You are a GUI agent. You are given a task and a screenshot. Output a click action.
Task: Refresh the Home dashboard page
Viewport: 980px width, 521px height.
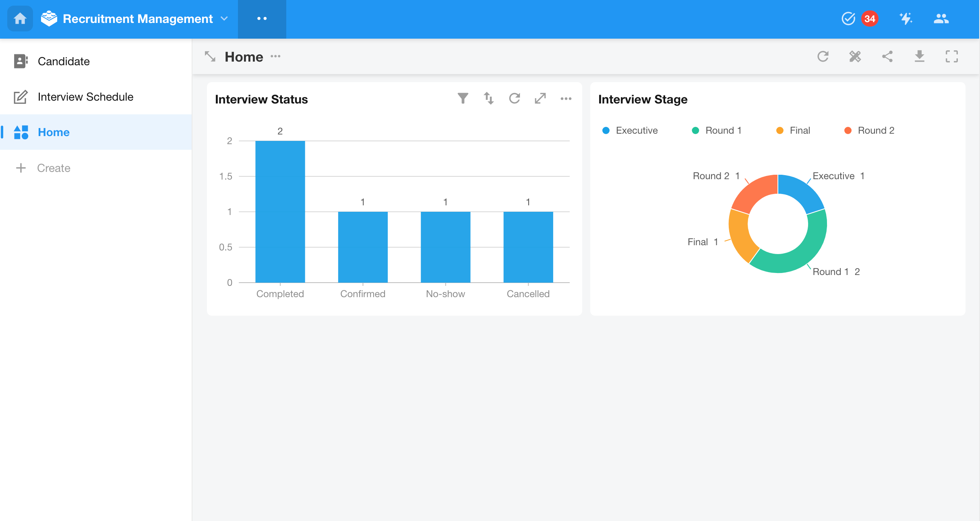pos(823,56)
